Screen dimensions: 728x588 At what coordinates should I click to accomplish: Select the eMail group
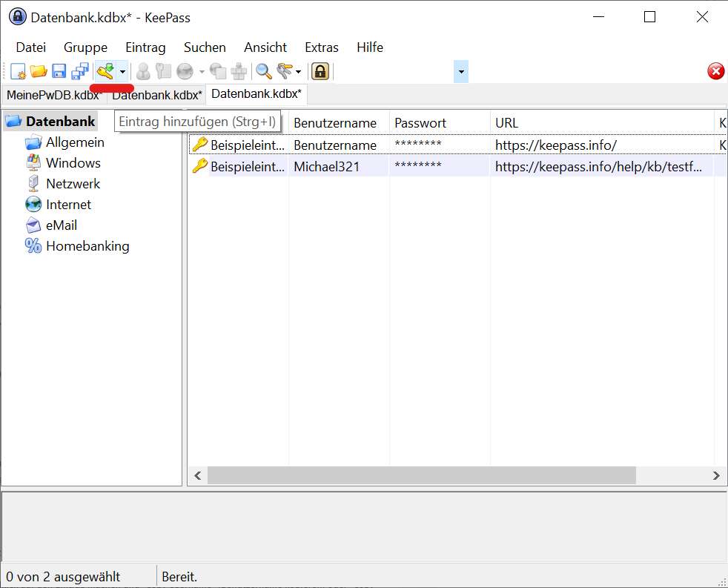point(62,225)
